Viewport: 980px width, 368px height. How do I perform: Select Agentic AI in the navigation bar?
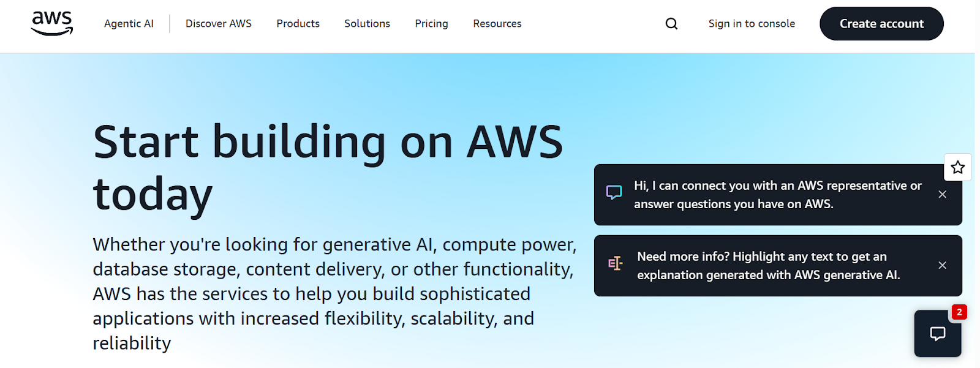(129, 23)
